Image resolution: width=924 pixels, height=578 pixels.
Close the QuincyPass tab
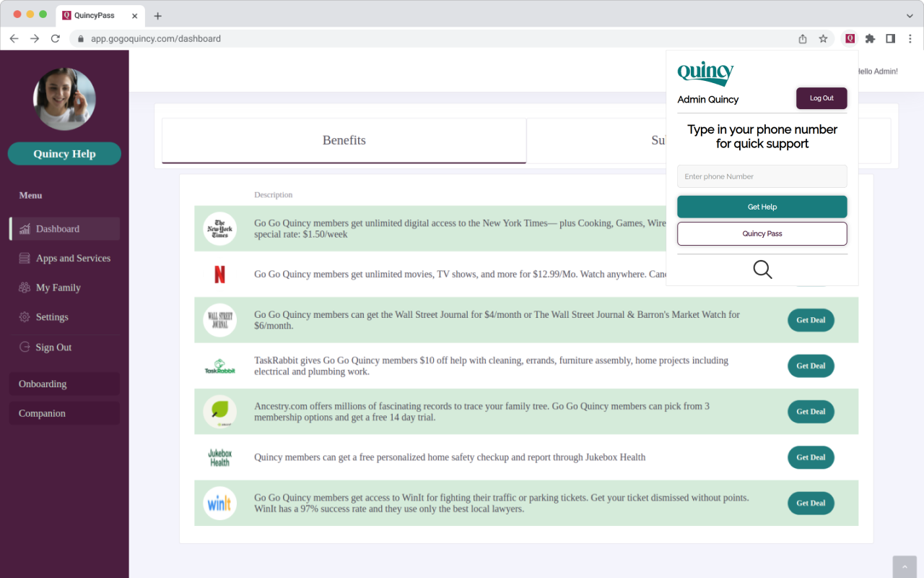(x=134, y=16)
